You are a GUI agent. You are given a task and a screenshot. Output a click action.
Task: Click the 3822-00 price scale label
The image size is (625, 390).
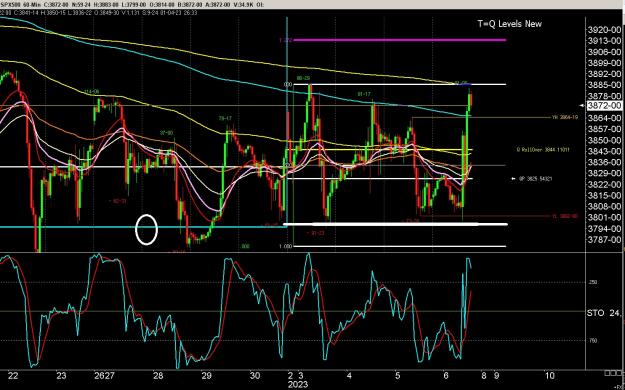tap(604, 184)
